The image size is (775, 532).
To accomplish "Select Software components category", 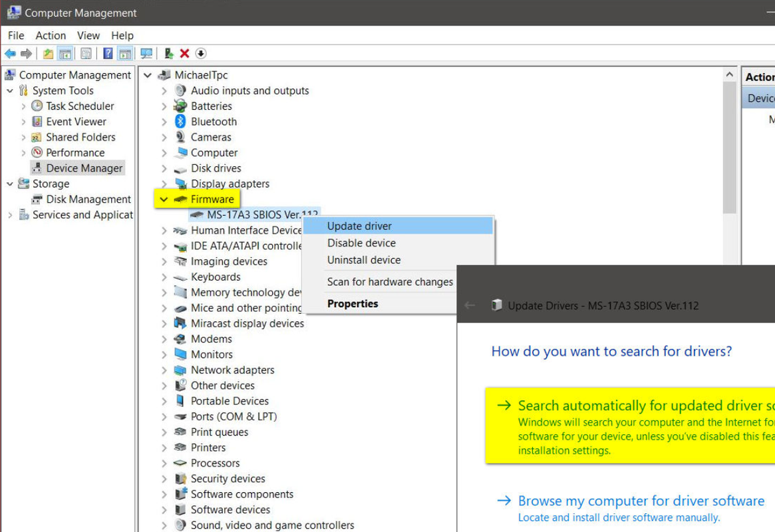I will 241,494.
